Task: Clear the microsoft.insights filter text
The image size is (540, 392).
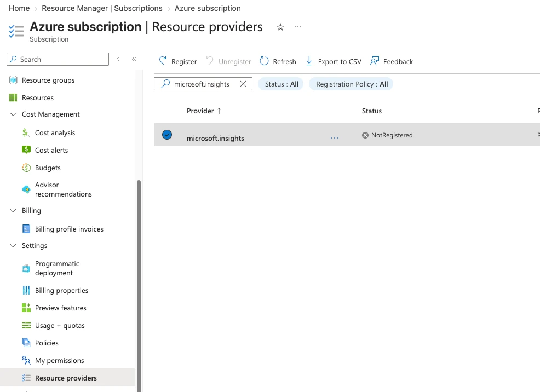Action: 243,84
